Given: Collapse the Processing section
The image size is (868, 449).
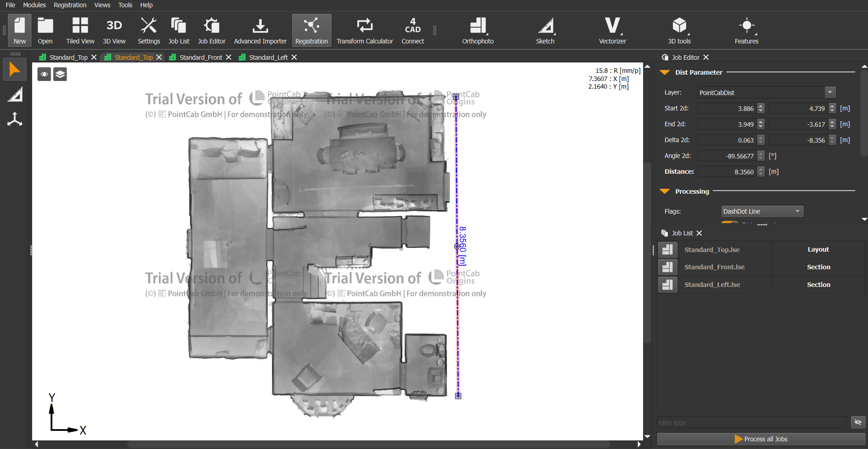Looking at the screenshot, I should (x=664, y=191).
